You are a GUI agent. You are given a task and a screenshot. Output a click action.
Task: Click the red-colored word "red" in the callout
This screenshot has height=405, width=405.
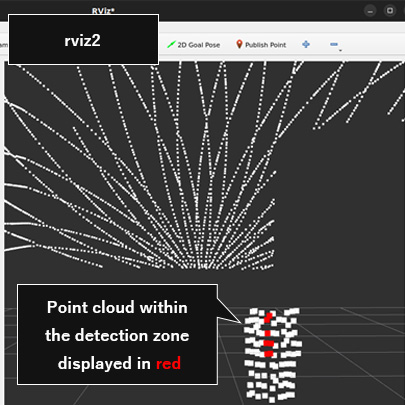click(x=168, y=363)
